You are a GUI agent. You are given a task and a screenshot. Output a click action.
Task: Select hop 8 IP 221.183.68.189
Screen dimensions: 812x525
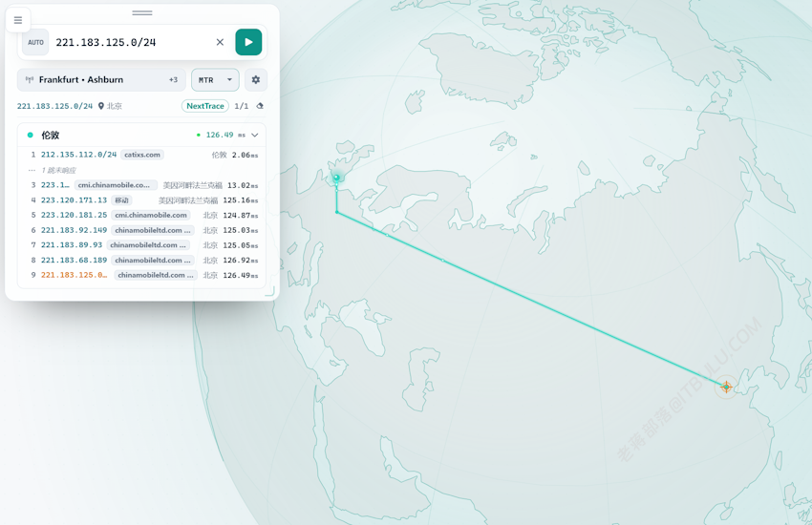pos(75,260)
